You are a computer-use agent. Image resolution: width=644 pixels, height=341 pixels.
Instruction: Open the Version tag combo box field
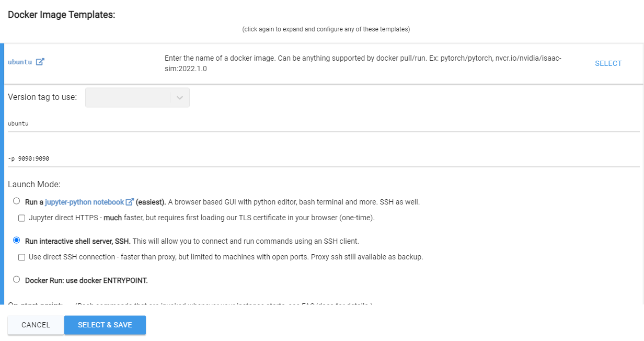coord(137,98)
